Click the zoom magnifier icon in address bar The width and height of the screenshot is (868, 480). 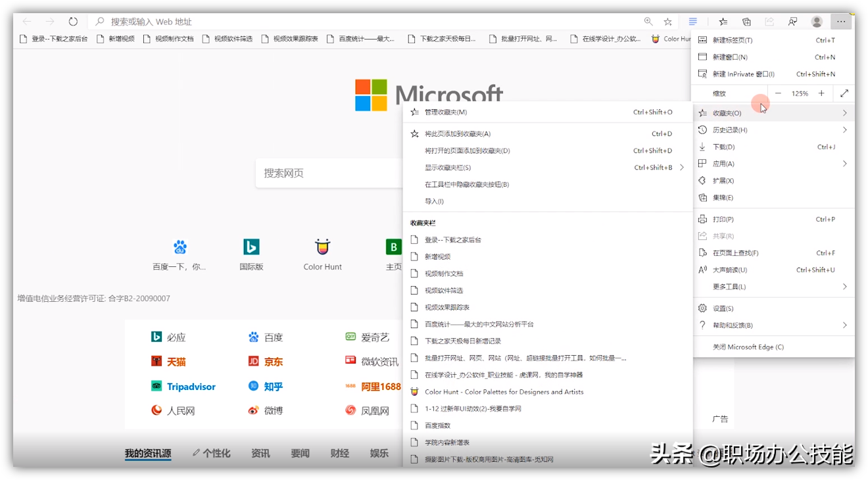point(648,22)
